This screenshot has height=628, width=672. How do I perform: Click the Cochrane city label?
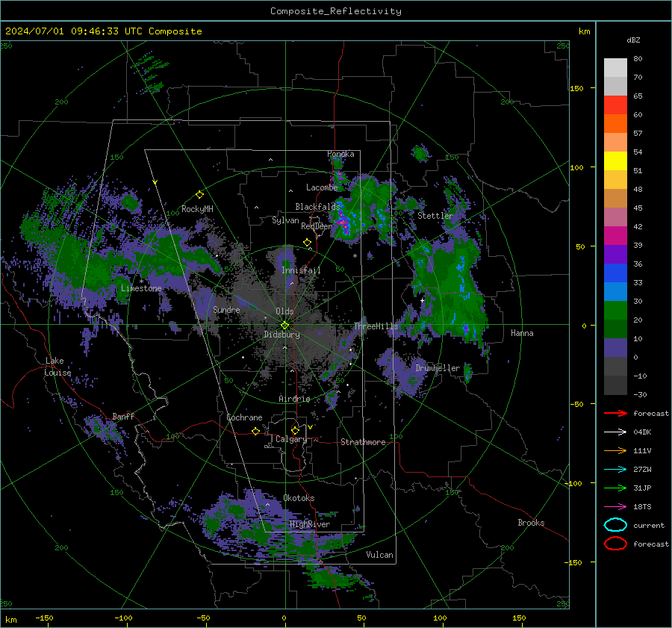244,417
